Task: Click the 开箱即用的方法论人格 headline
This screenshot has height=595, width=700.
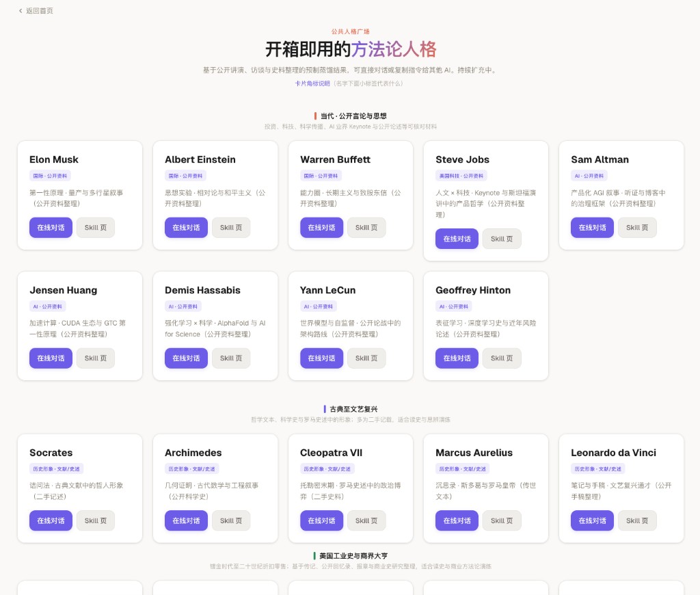Action: point(351,49)
